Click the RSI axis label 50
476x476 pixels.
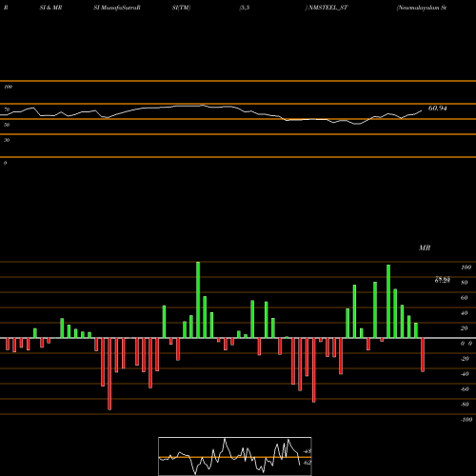[x=7, y=125]
